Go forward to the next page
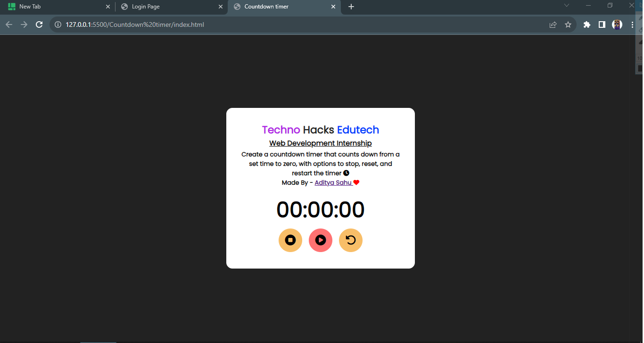Screen dimensions: 644x343 pyautogui.click(x=24, y=25)
